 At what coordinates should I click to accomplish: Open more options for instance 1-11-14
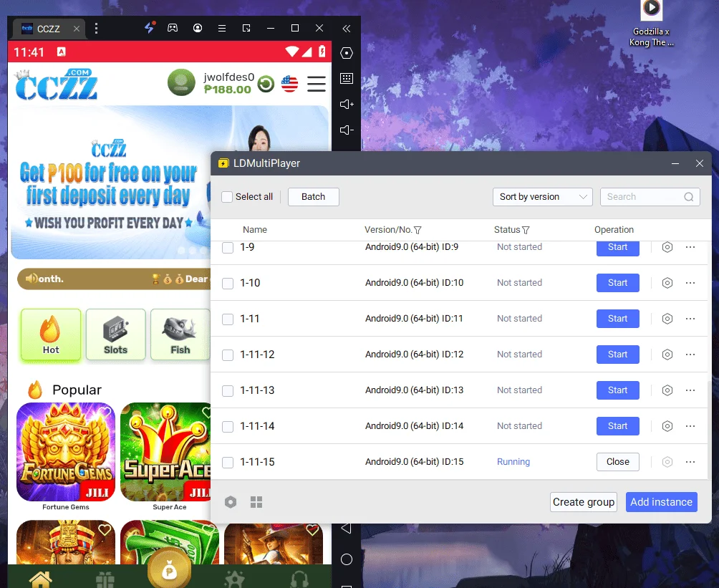690,425
